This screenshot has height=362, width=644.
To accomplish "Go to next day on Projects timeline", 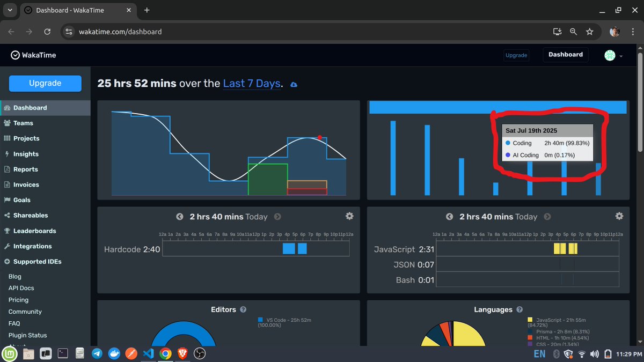I will (x=277, y=217).
